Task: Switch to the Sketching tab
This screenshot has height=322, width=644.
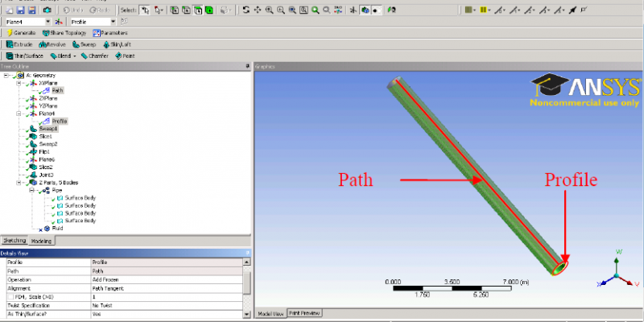Action: [x=14, y=241]
